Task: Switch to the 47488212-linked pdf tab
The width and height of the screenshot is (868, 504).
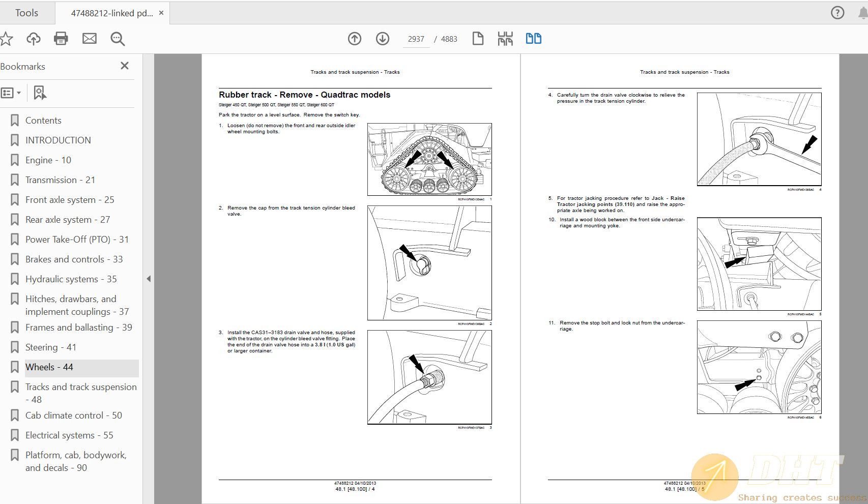Action: coord(111,13)
